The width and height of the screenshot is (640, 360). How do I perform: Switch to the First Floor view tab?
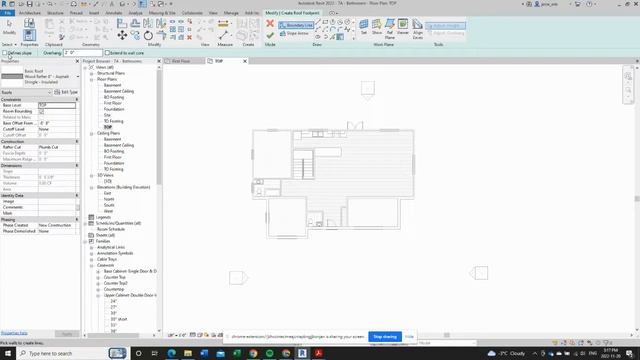181,61
